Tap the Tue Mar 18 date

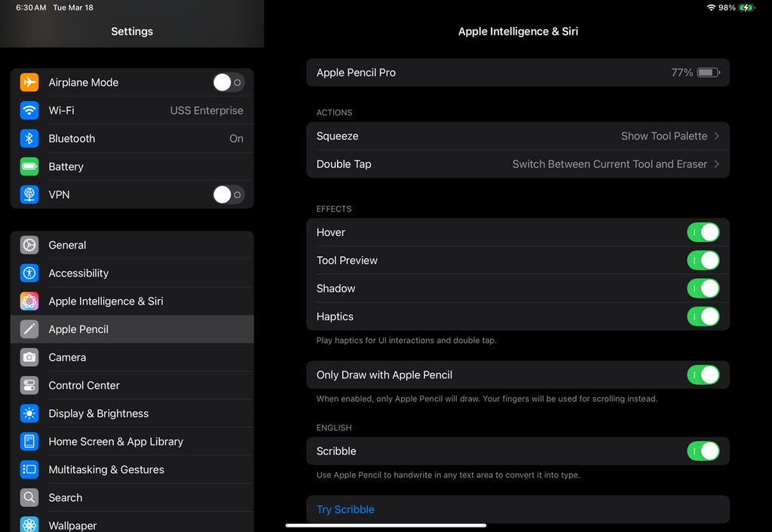73,8
